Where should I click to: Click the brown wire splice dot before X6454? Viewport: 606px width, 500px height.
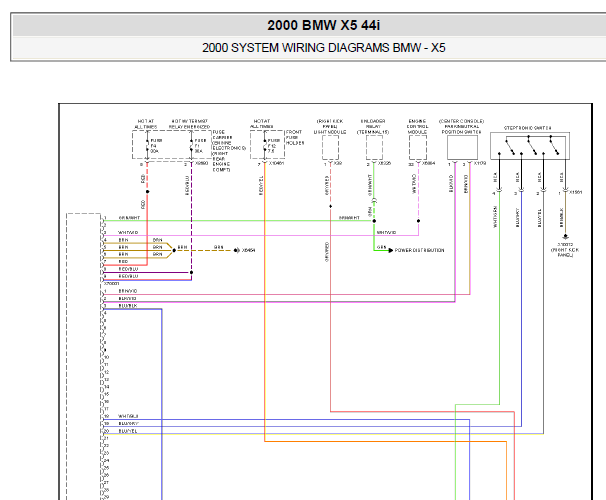point(174,250)
